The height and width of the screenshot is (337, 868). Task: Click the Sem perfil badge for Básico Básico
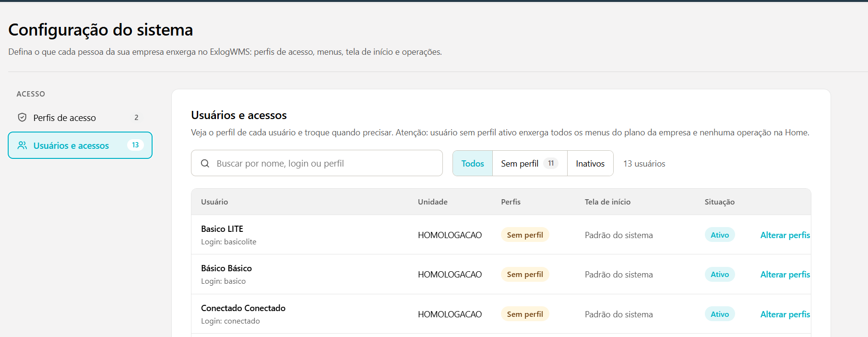click(x=525, y=274)
